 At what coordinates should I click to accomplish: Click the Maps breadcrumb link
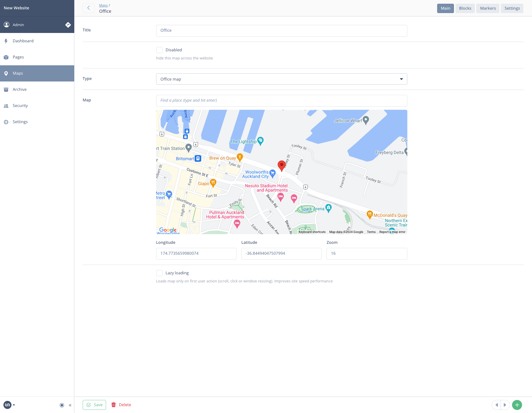point(104,5)
